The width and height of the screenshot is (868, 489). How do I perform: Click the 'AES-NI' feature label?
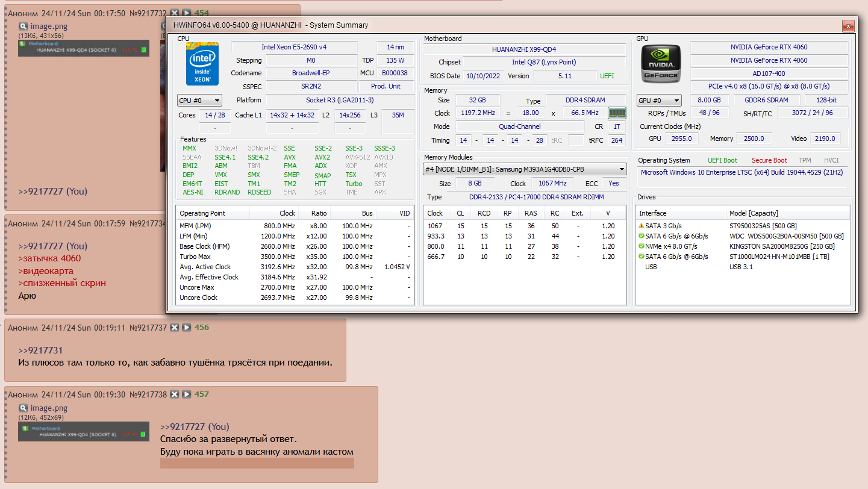click(193, 192)
